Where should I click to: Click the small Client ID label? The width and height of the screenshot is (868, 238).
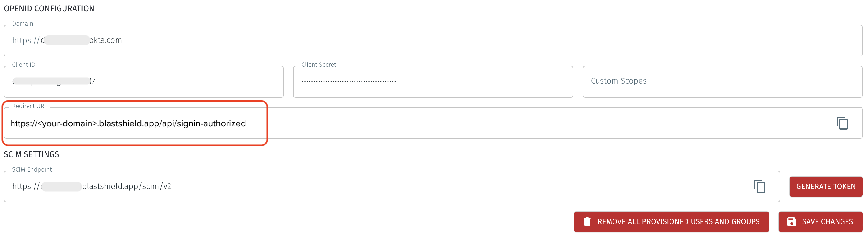point(24,64)
